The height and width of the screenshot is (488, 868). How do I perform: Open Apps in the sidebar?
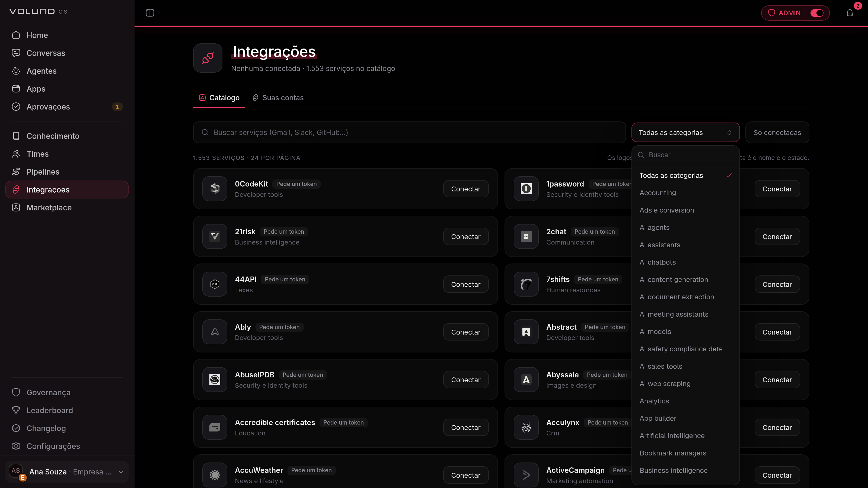(x=67, y=89)
